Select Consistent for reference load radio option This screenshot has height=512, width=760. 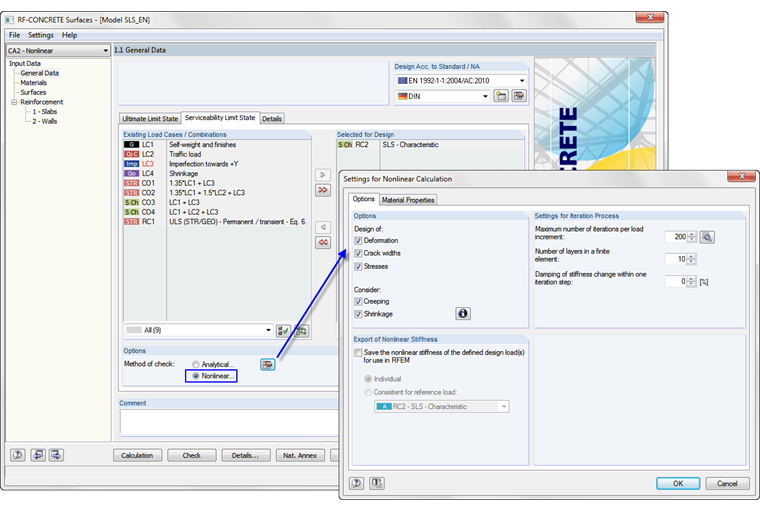coord(368,392)
